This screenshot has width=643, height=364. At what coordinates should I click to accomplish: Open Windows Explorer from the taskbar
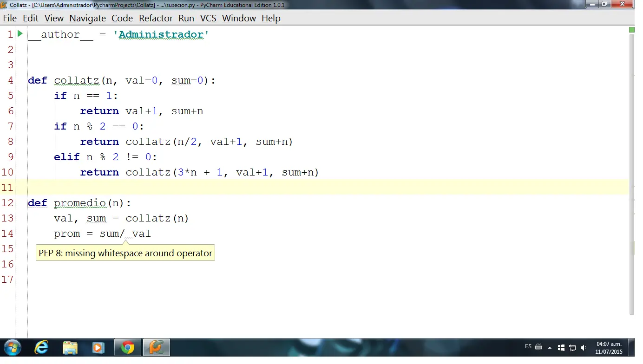70,347
